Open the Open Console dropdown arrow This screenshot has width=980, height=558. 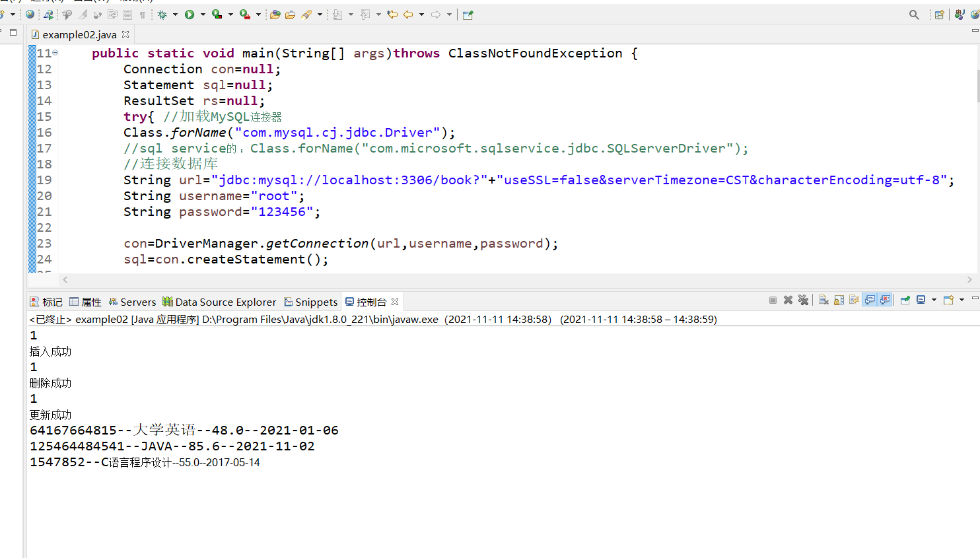pyautogui.click(x=962, y=300)
